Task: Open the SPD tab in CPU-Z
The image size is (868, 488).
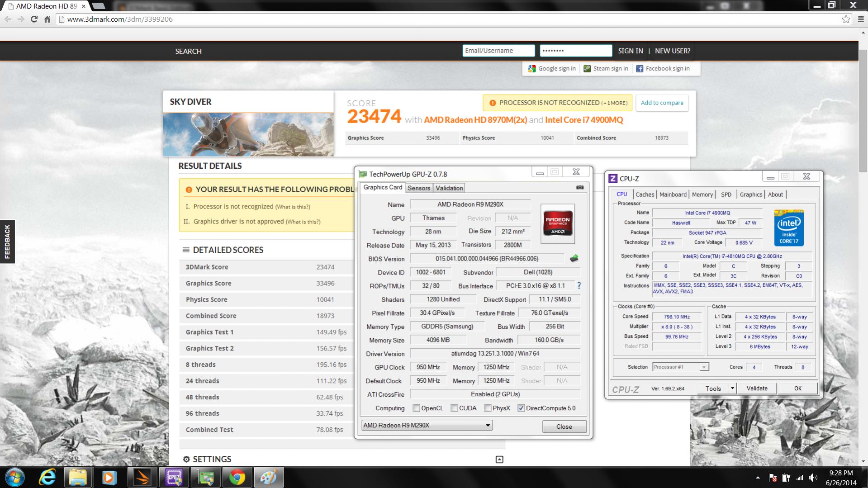Action: click(x=726, y=194)
